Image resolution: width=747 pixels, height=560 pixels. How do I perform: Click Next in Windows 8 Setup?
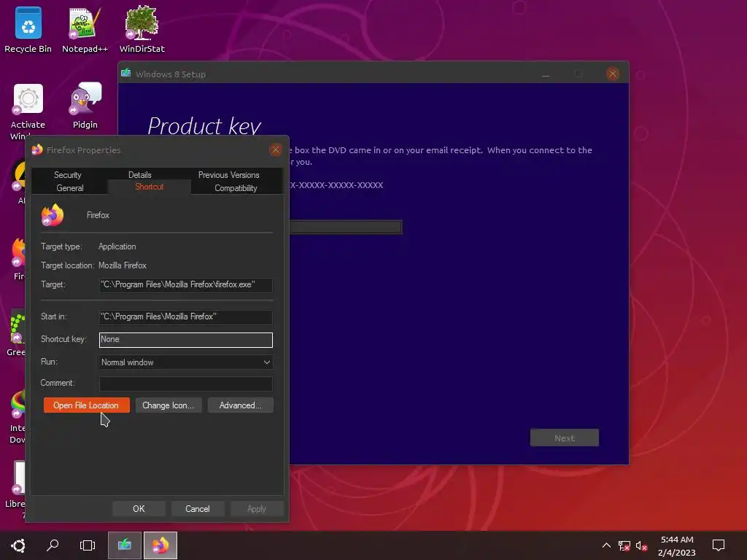click(x=565, y=437)
